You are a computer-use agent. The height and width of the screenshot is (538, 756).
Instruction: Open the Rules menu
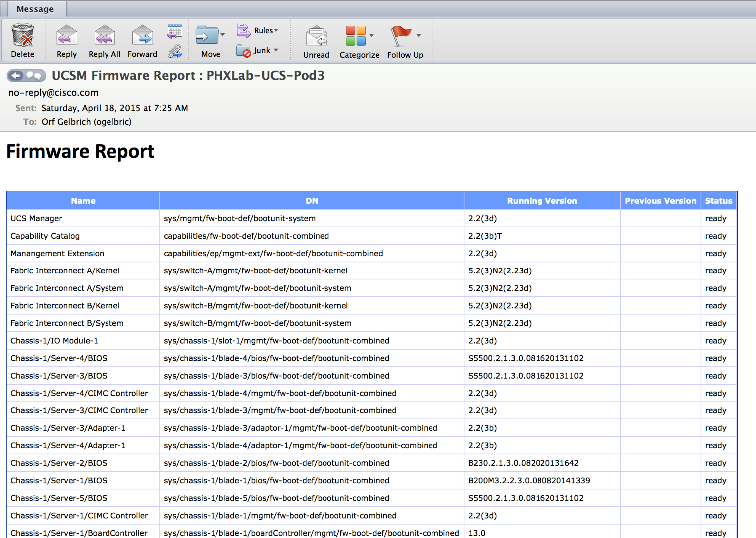coord(258,30)
